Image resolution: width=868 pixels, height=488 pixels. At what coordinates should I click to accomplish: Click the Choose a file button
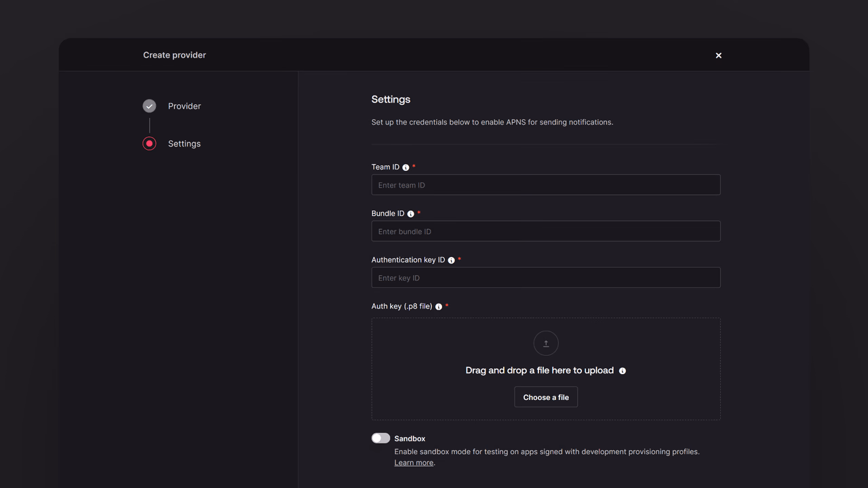click(546, 397)
